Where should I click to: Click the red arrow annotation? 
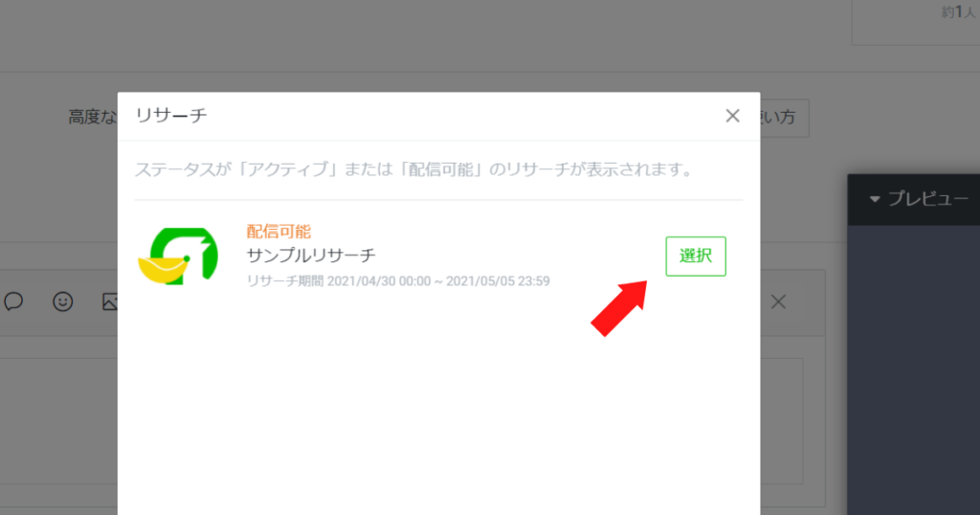coord(619,308)
